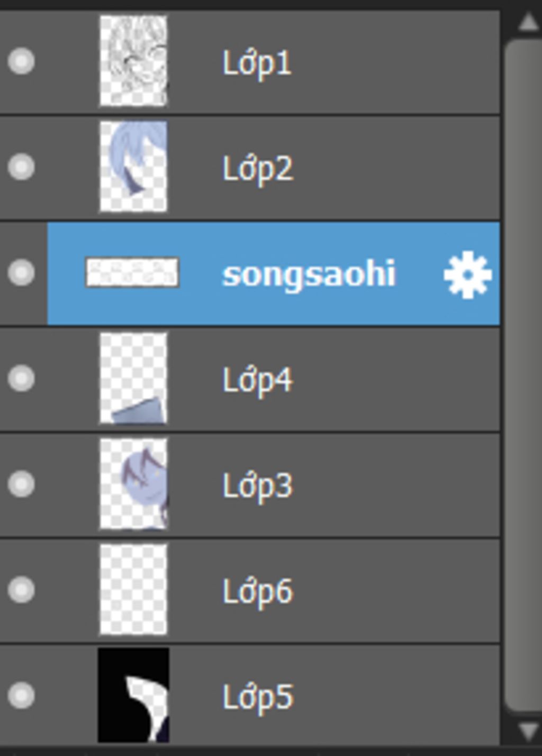Click the Lớp2 hair thumbnail
This screenshot has width=542, height=756.
click(133, 167)
